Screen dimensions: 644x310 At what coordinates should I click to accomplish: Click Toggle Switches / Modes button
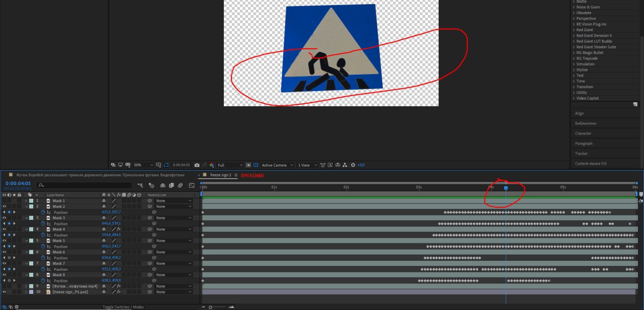tap(123, 306)
